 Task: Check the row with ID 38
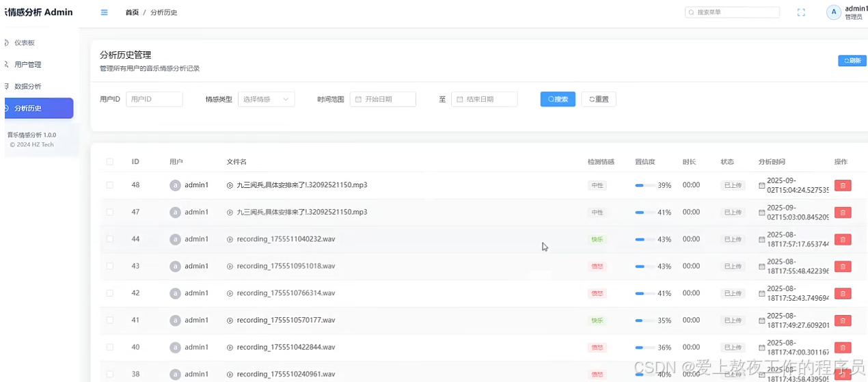(109, 374)
